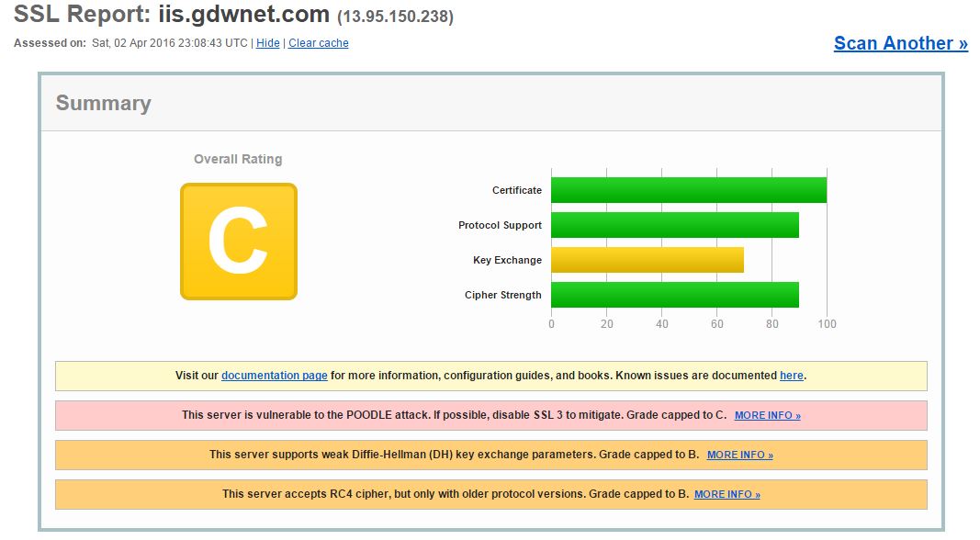Click the Hide link

coord(267,43)
